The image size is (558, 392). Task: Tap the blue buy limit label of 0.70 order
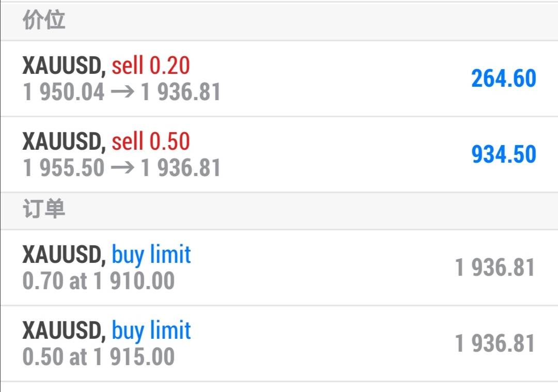point(151,255)
